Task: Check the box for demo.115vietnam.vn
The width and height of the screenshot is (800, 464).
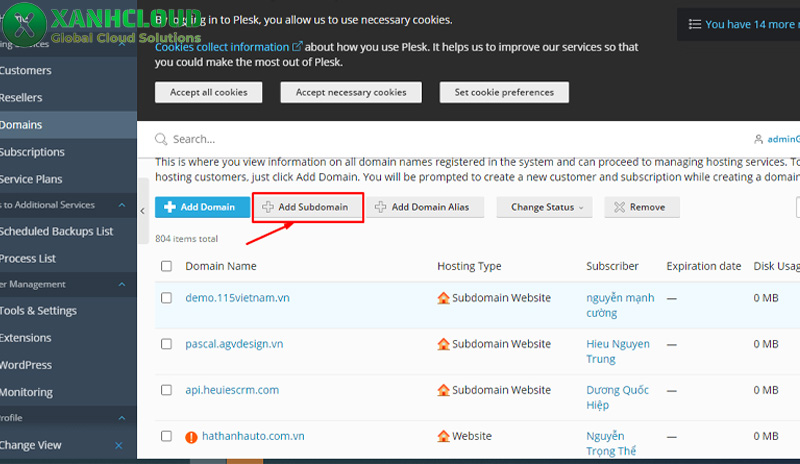Action: (166, 298)
